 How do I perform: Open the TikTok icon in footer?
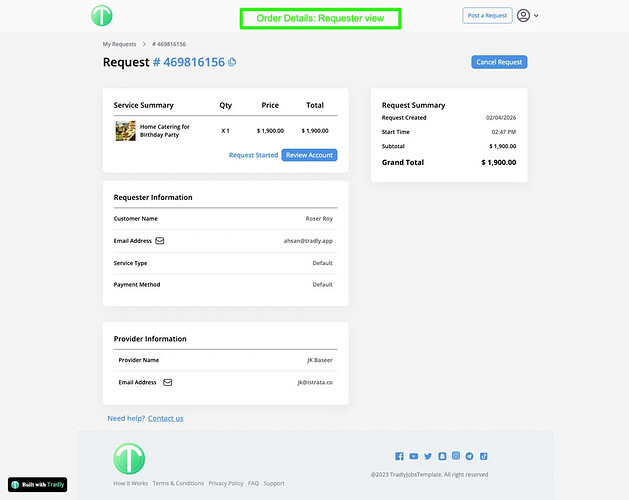click(483, 456)
